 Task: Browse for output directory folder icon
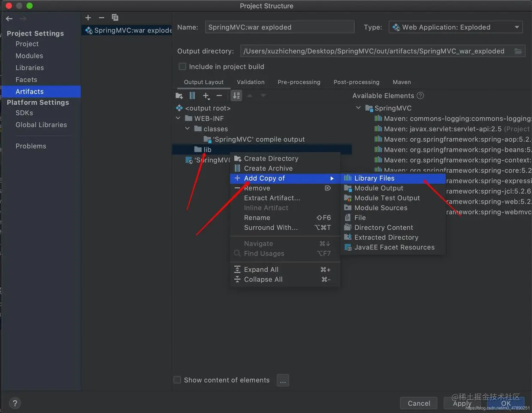tap(518, 51)
